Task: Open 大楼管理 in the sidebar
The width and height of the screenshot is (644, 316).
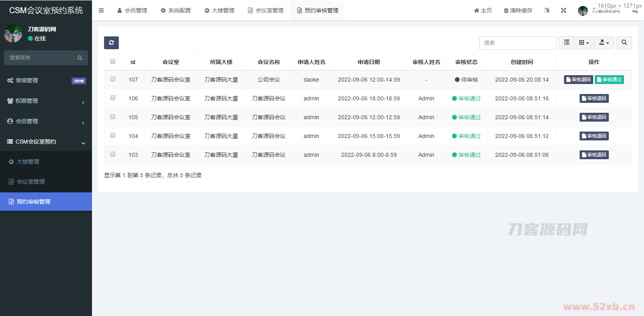Action: tap(28, 162)
